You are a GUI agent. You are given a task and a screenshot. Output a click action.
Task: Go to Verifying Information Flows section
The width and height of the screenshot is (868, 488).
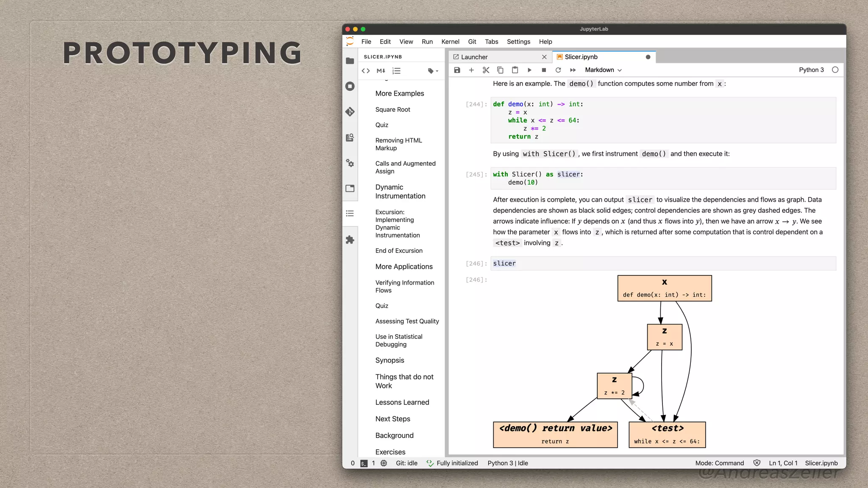click(x=404, y=286)
